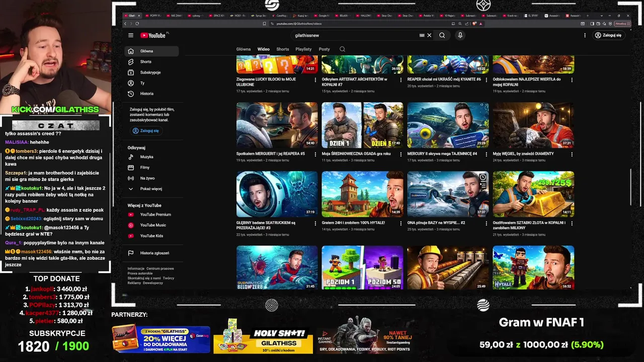Open options menu for Spotkałem MERGUERIT video
Viewport: 644px width, 362px height.
315,154
